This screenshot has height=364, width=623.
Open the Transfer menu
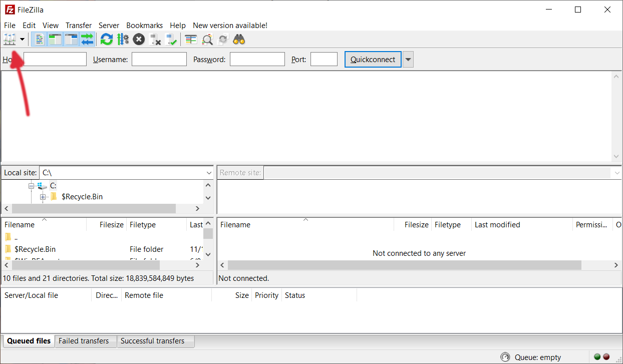click(x=79, y=25)
